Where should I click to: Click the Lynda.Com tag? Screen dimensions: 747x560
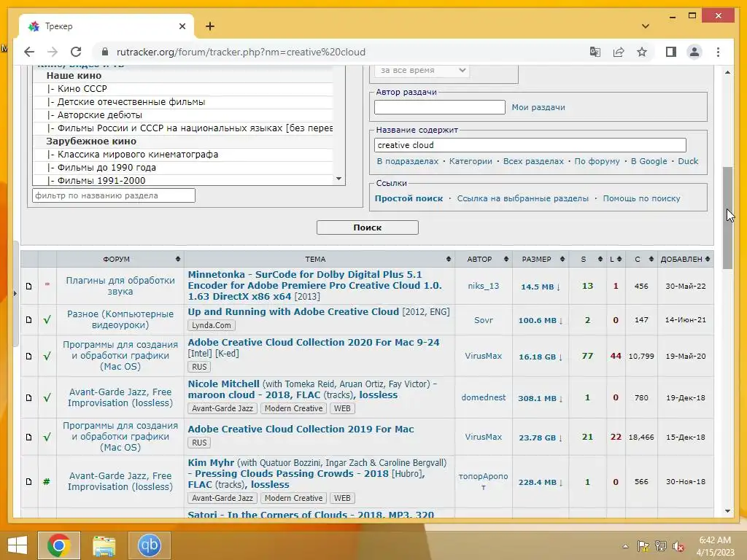(x=212, y=326)
